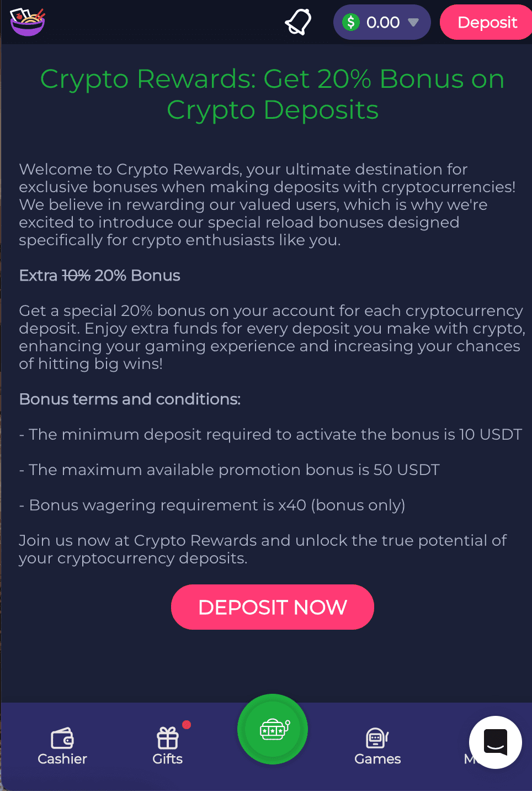Switch to the Games tab label
The image size is (532, 791).
(377, 759)
